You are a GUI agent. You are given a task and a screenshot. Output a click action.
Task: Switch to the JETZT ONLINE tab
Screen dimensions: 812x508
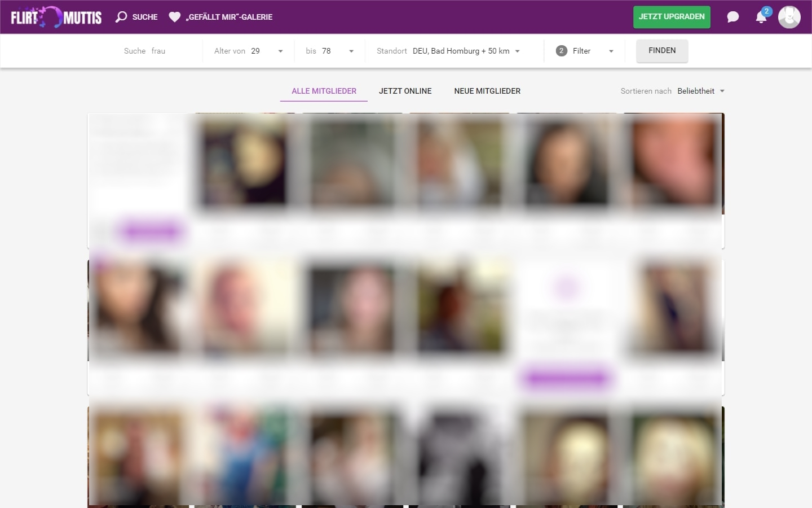point(405,91)
